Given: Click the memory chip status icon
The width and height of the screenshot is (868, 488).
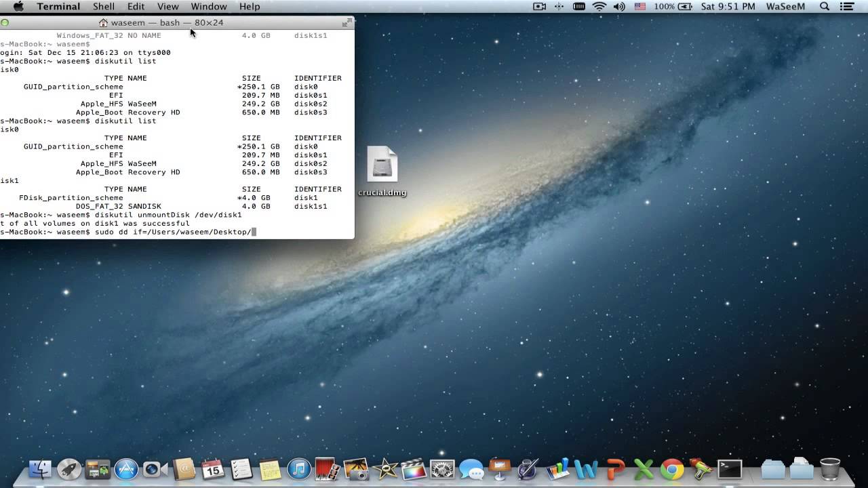Looking at the screenshot, I should 578,6.
